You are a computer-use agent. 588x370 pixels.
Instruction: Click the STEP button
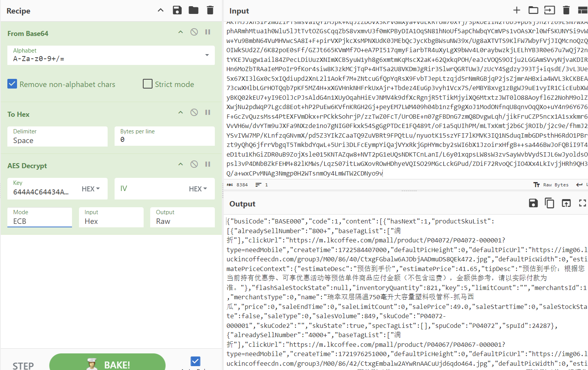tap(23, 365)
